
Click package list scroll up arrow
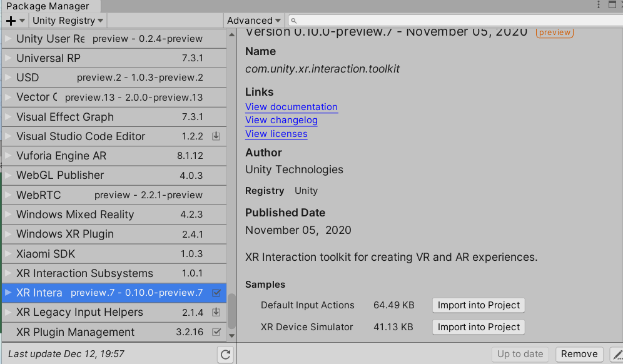(x=231, y=35)
